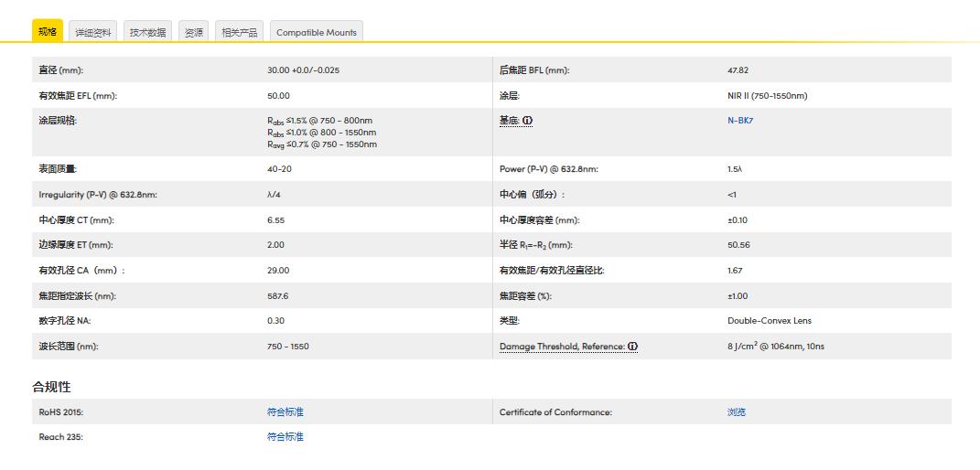This screenshot has width=980, height=470.
Task: Click 浏览 for Certificate of Conformance
Action: click(x=737, y=412)
